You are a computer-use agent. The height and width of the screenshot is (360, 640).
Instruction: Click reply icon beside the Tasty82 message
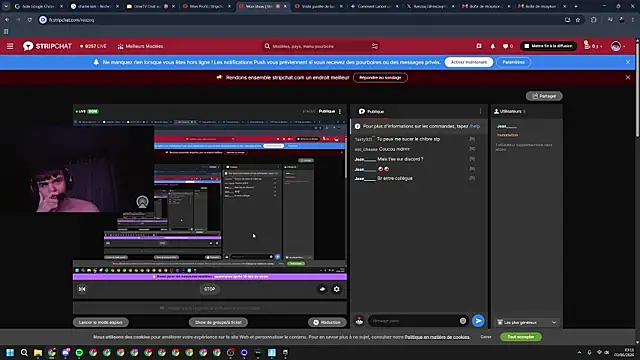tap(472, 139)
